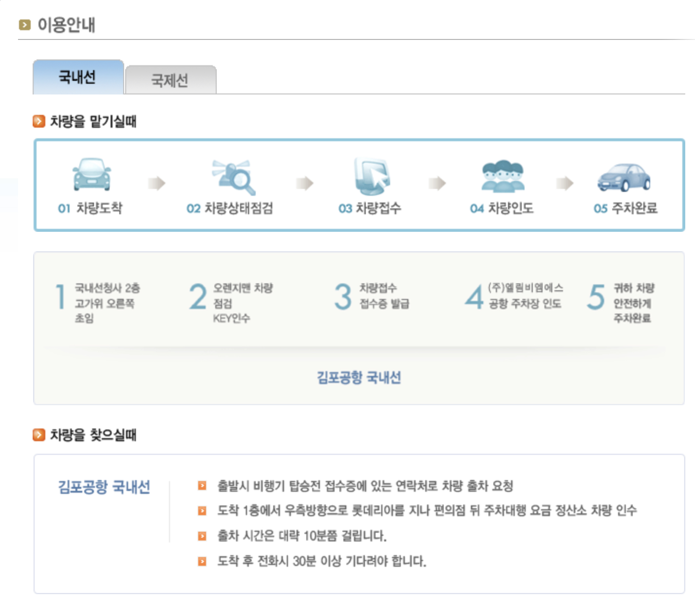The image size is (695, 616).
Task: Switch to the 국제선 tab
Action: (x=169, y=79)
